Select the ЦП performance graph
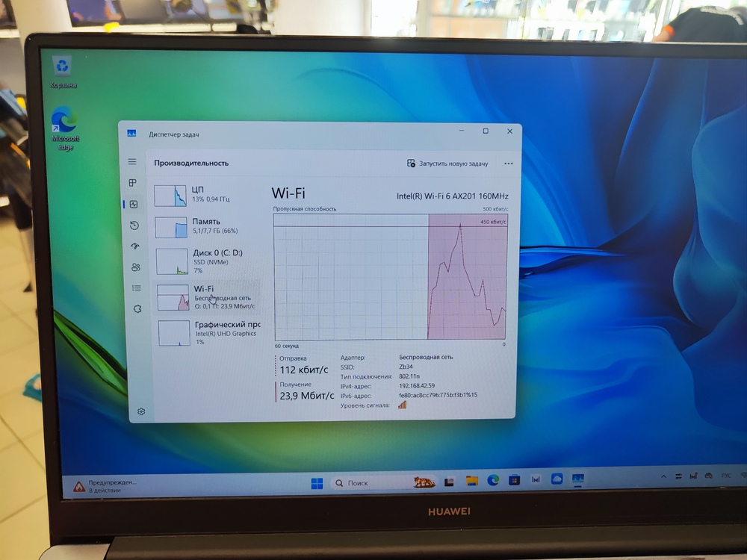Viewport: 747px width, 560px height. [207, 194]
